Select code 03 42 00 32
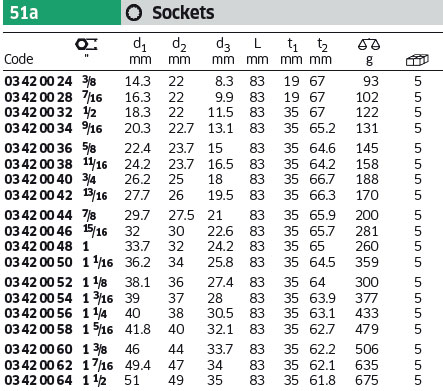Viewport: 443px width, 391px height. [38, 112]
